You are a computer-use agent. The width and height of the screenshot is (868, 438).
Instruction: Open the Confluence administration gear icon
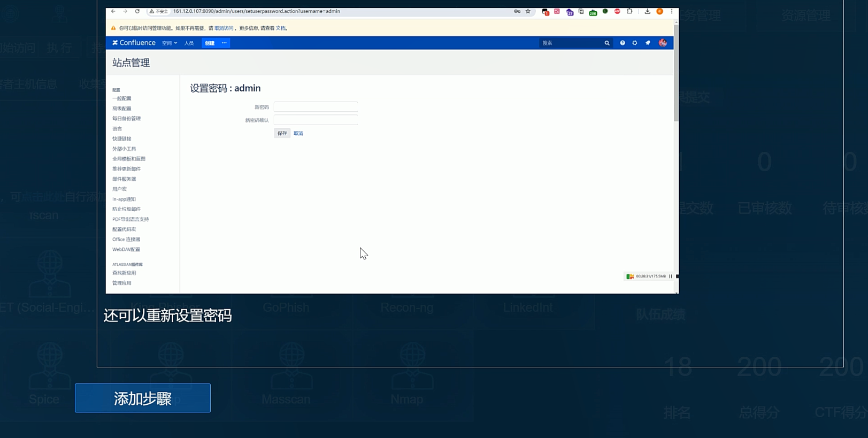click(x=635, y=43)
